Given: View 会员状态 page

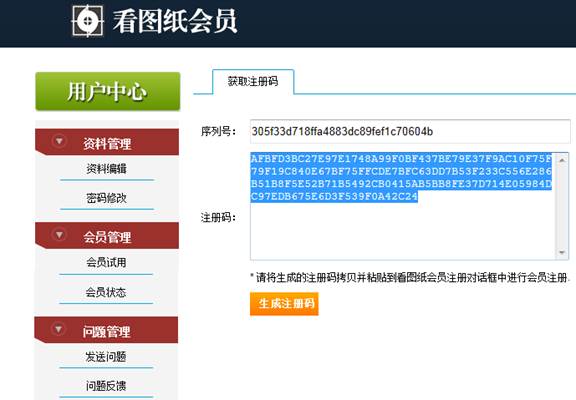Looking at the screenshot, I should 106,292.
